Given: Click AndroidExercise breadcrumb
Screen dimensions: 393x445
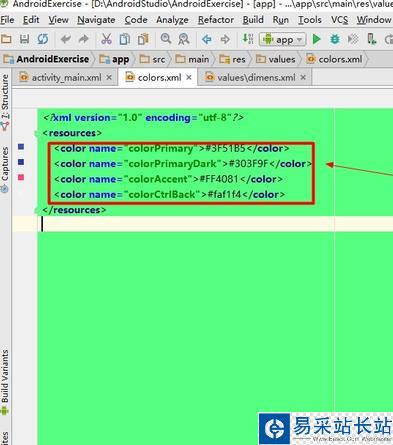Looking at the screenshot, I should 47,59.
